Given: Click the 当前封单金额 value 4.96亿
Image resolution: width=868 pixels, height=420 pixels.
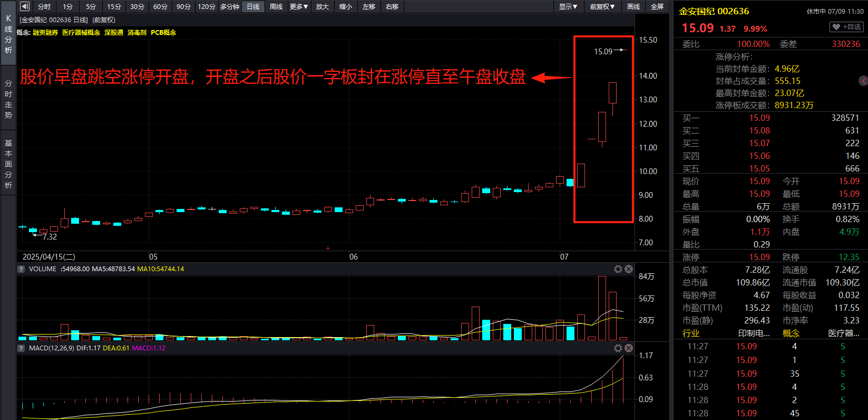Looking at the screenshot, I should [787, 69].
